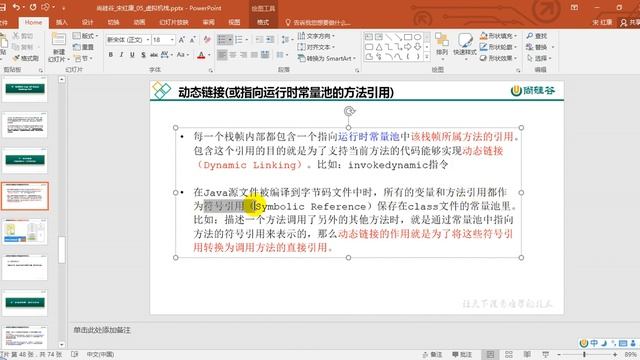Expand shapes gallery more arrow

pyautogui.click(x=427, y=57)
